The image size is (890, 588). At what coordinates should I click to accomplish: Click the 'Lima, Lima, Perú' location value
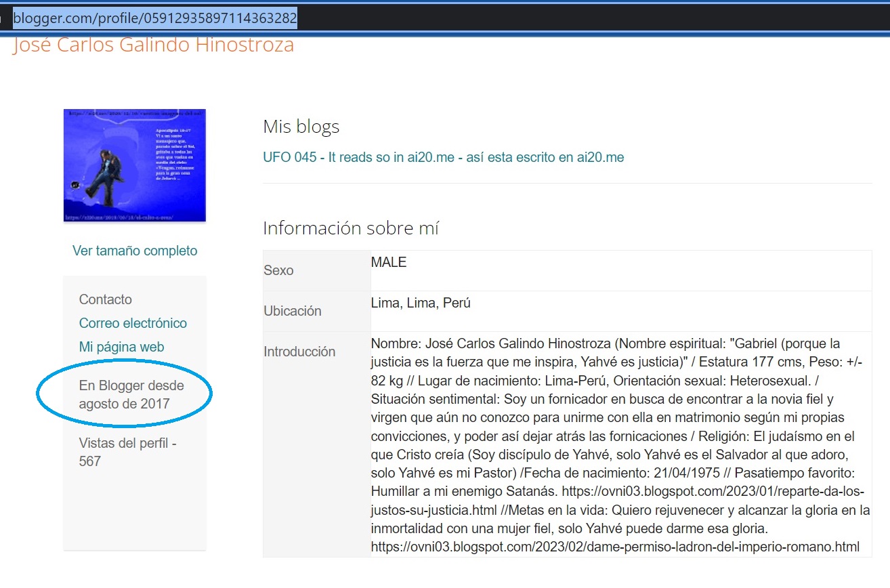pyautogui.click(x=421, y=303)
